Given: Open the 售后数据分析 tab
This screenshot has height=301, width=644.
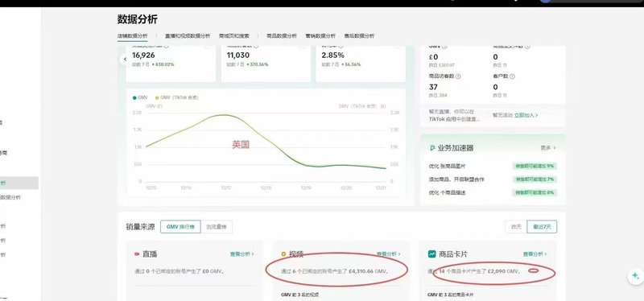Looking at the screenshot, I should 359,35.
